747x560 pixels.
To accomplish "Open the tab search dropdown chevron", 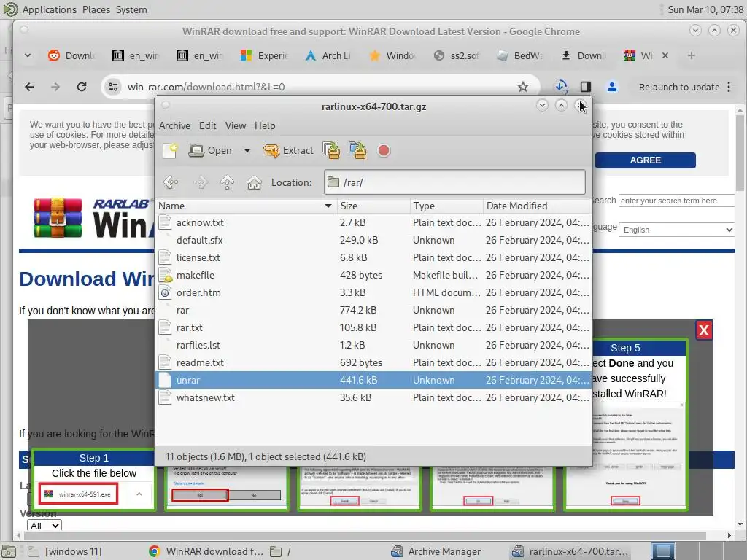I will [x=28, y=55].
